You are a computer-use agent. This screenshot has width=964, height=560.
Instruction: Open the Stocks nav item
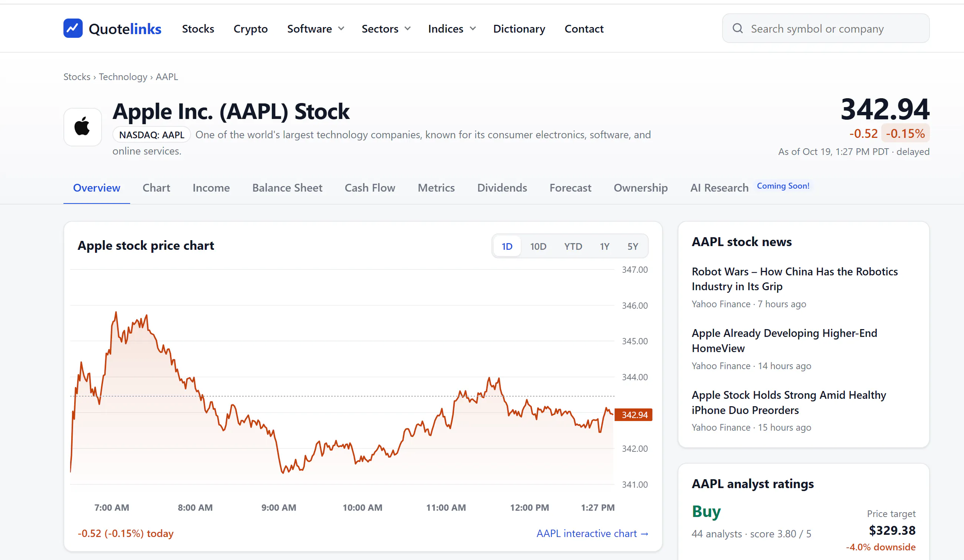[198, 29]
